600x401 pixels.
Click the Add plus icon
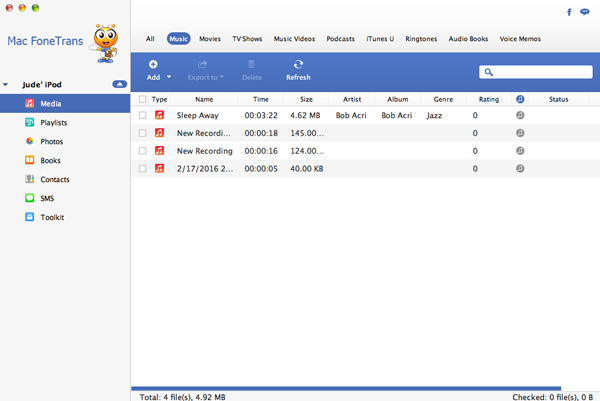tap(153, 64)
